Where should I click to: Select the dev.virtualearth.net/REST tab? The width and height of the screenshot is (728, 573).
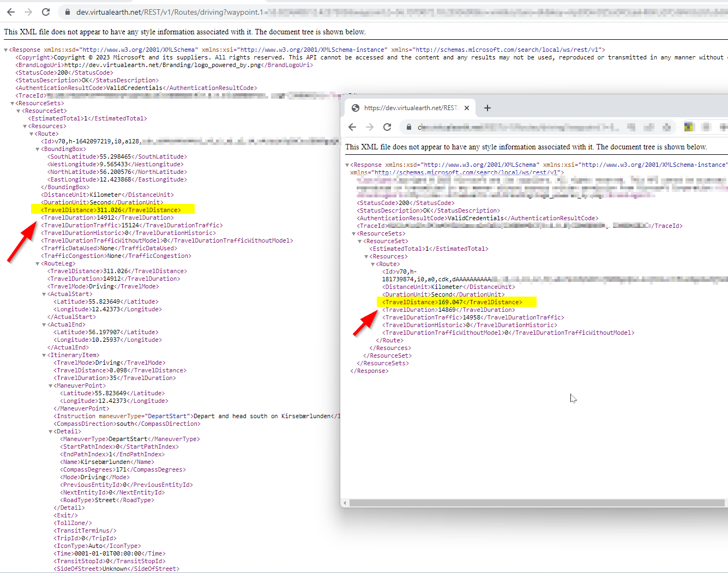coord(410,108)
